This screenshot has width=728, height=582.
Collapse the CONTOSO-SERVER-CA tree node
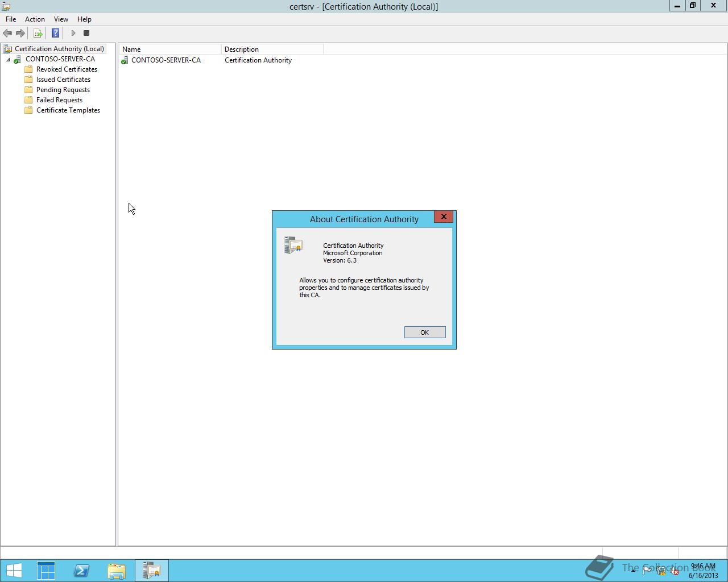[x=8, y=60]
